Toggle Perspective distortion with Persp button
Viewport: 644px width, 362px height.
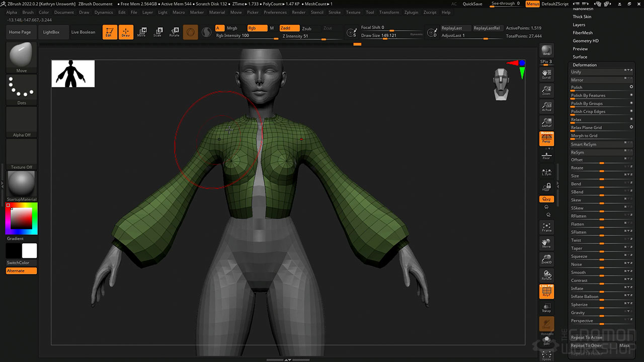546,138
